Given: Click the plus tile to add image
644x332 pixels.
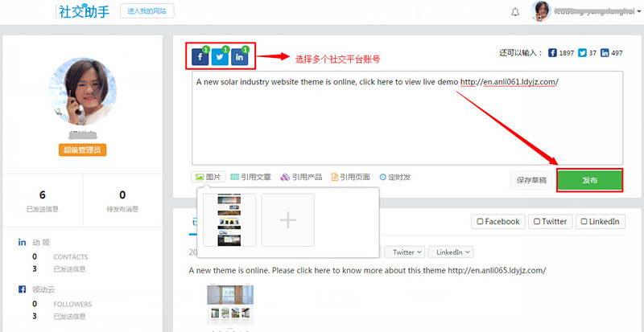Looking at the screenshot, I should 287,219.
